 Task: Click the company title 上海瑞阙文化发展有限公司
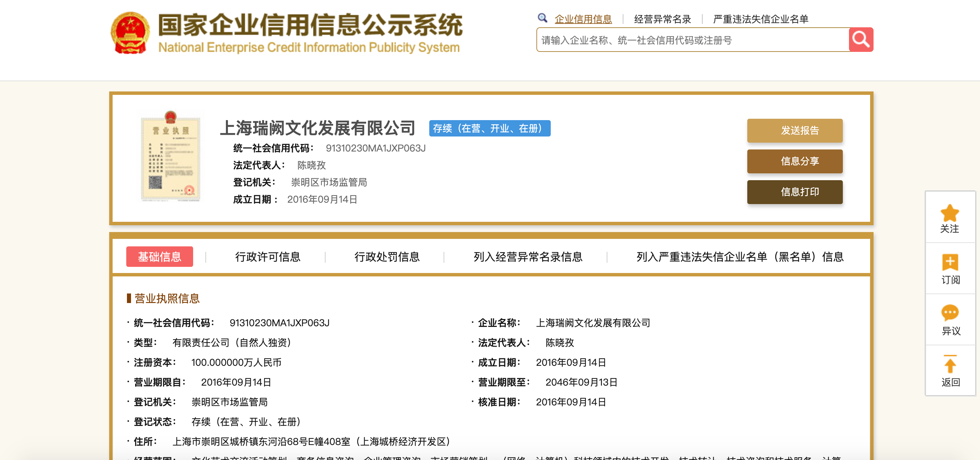[318, 128]
